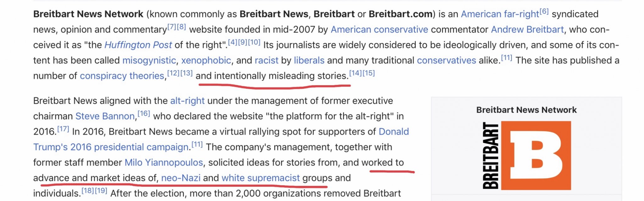Open the liberals link
This screenshot has width=644, height=201.
(x=309, y=60)
